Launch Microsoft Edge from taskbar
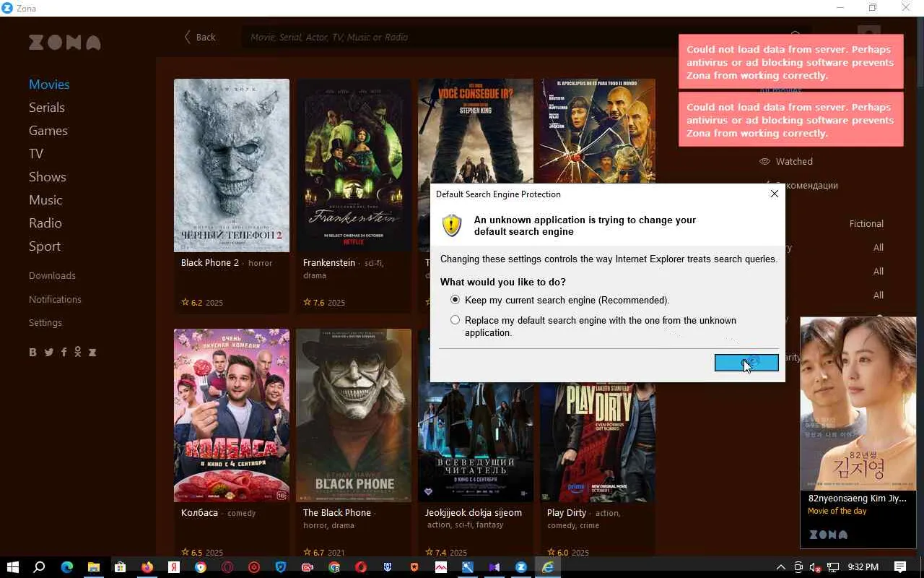This screenshot has width=924, height=578. pyautogui.click(x=67, y=567)
